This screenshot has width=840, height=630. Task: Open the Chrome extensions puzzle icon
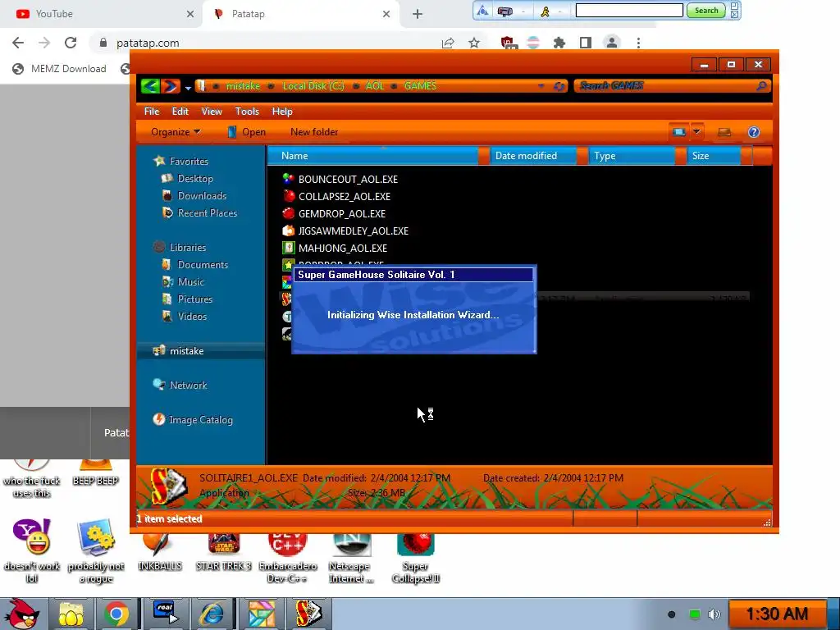[559, 43]
